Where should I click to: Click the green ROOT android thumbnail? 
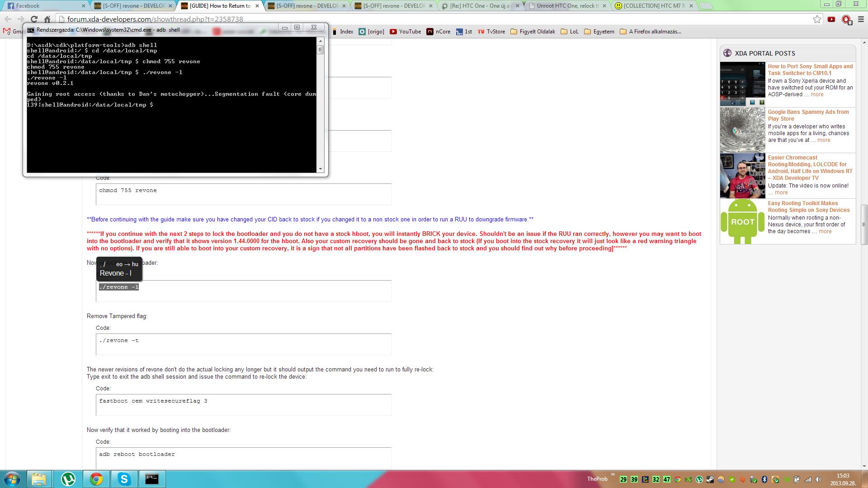click(742, 221)
